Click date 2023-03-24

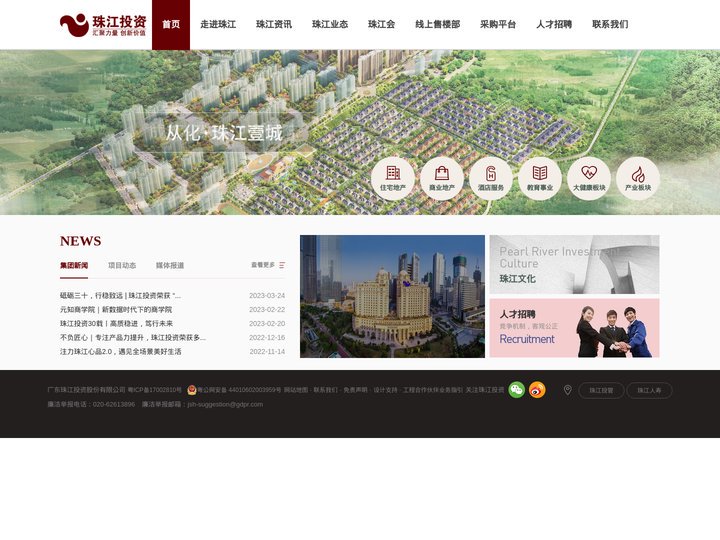coord(267,295)
